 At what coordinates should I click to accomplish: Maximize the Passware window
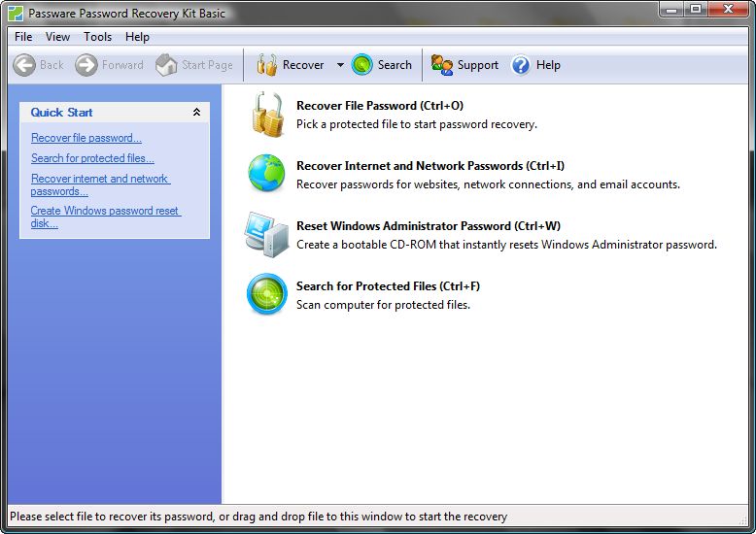[695, 9]
